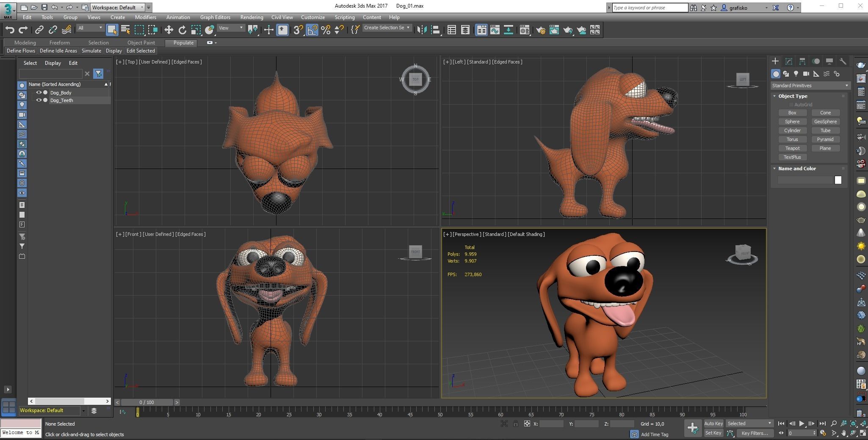The image size is (868, 440).
Task: Open the Render Setup teapot icon
Action: click(x=540, y=30)
